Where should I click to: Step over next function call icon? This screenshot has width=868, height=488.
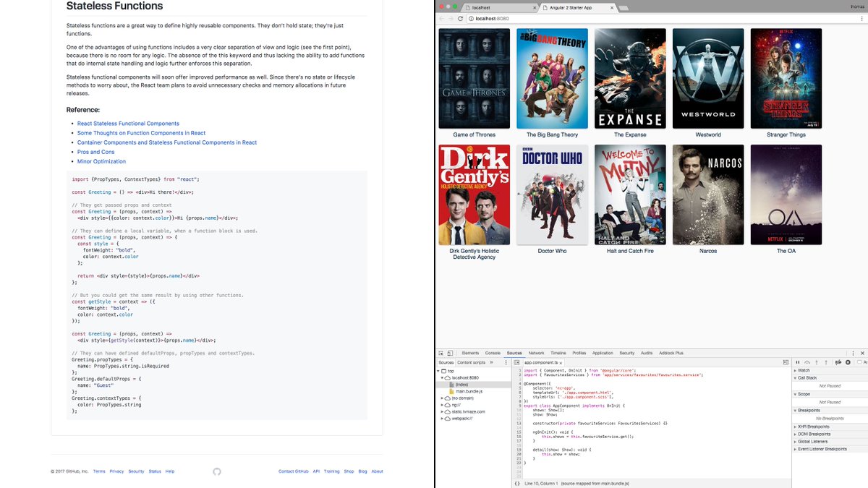tap(807, 362)
